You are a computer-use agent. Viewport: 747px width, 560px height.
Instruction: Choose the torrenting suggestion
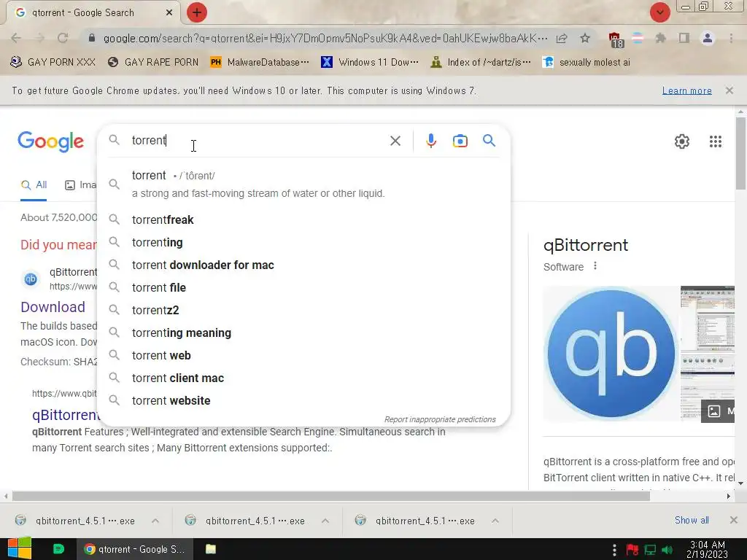pos(304,242)
